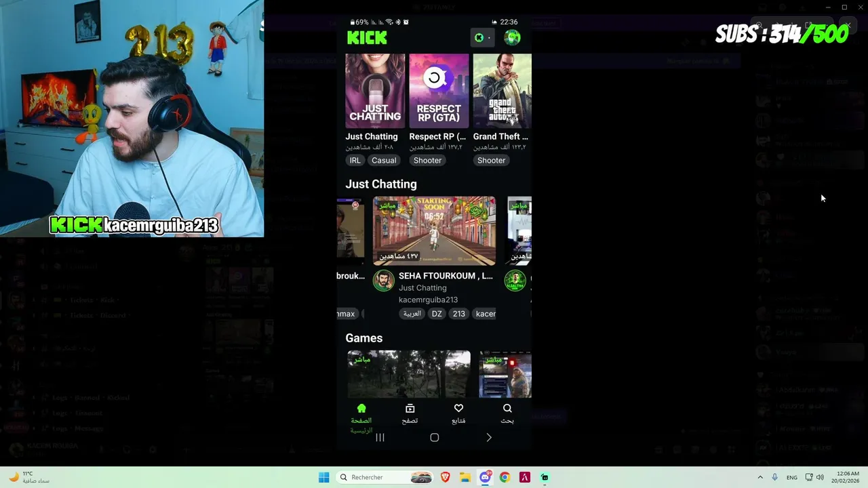Tap the العربية language tag
This screenshot has width=868, height=488.
click(412, 314)
